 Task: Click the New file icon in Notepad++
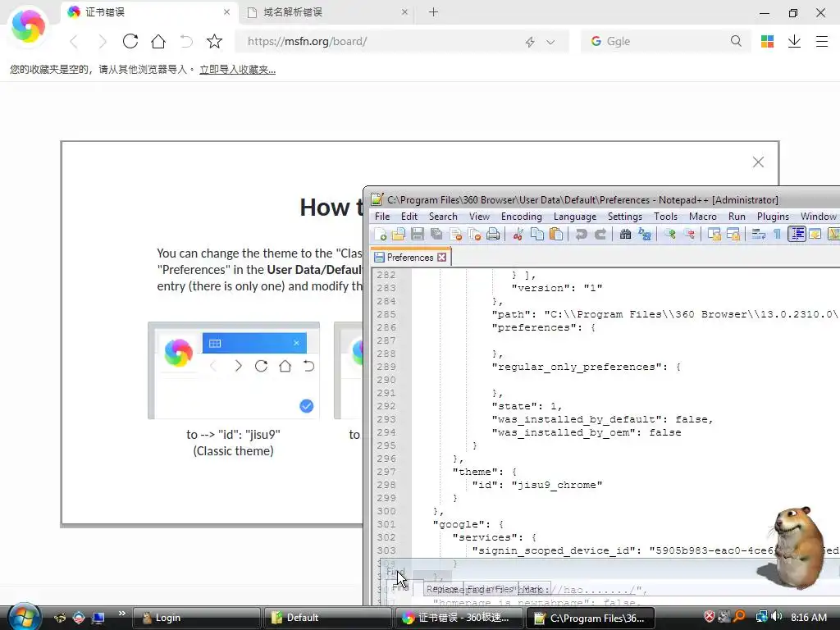pyautogui.click(x=381, y=234)
